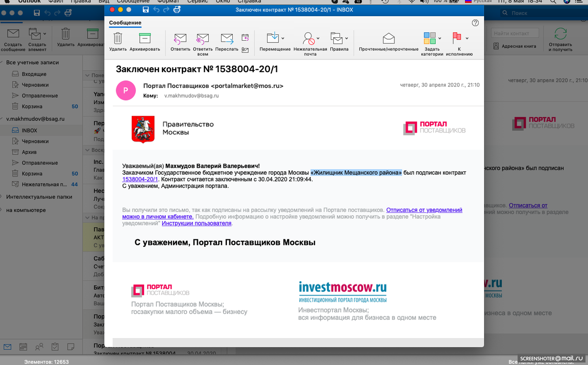The image size is (588, 365).
Task: Collapse the Все учетные записи group
Action: 2,63
